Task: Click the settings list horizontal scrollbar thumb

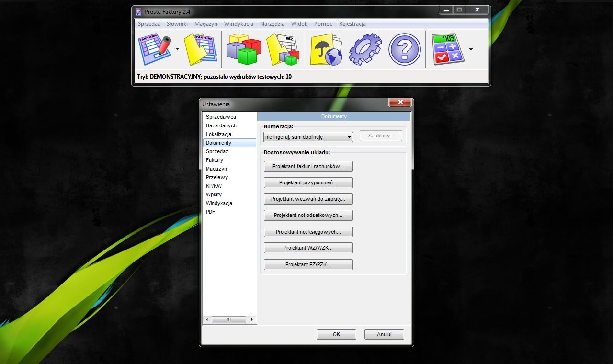Action: (x=229, y=319)
